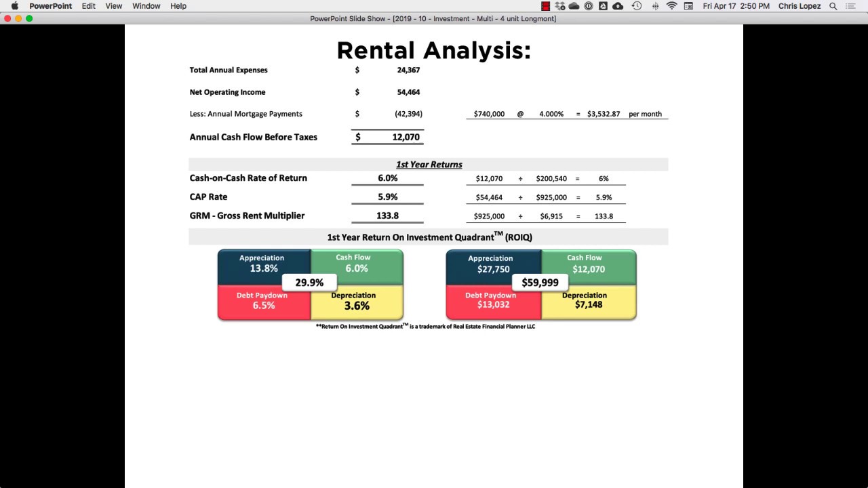868x488 pixels.
Task: Click the ROIQ trademark footnote
Action: pyautogui.click(x=425, y=326)
